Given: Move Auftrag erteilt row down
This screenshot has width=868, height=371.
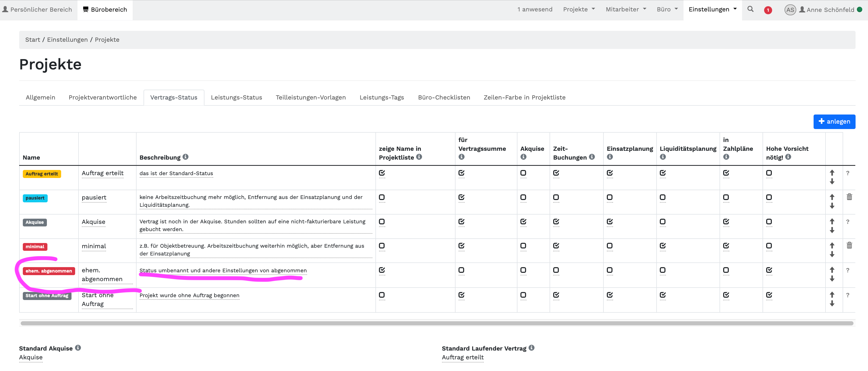Looking at the screenshot, I should coord(832,182).
